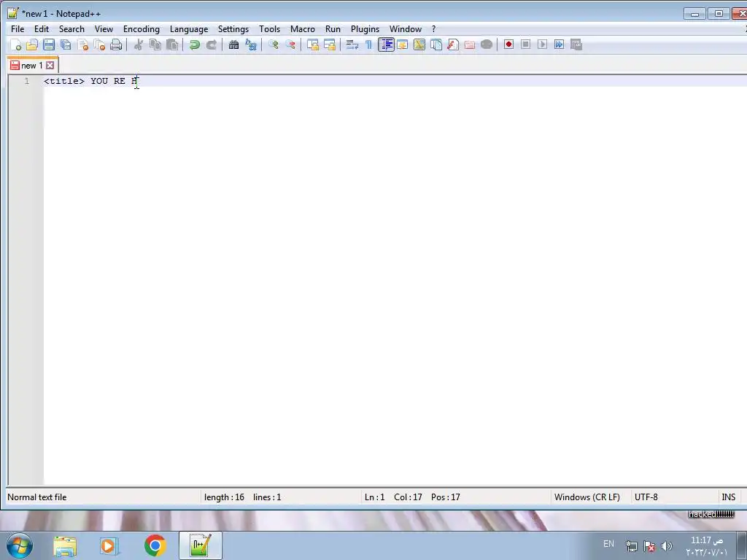Open user defined language dialog icon

403,44
